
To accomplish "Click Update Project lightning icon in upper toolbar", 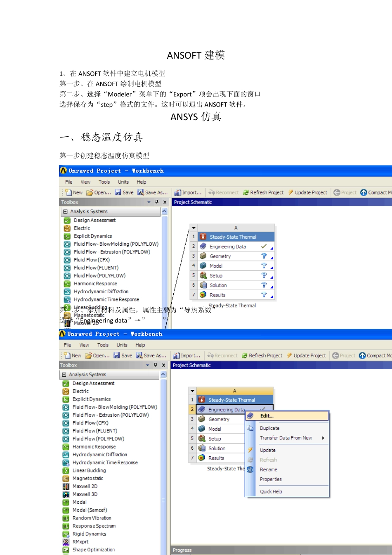I will pos(291,192).
